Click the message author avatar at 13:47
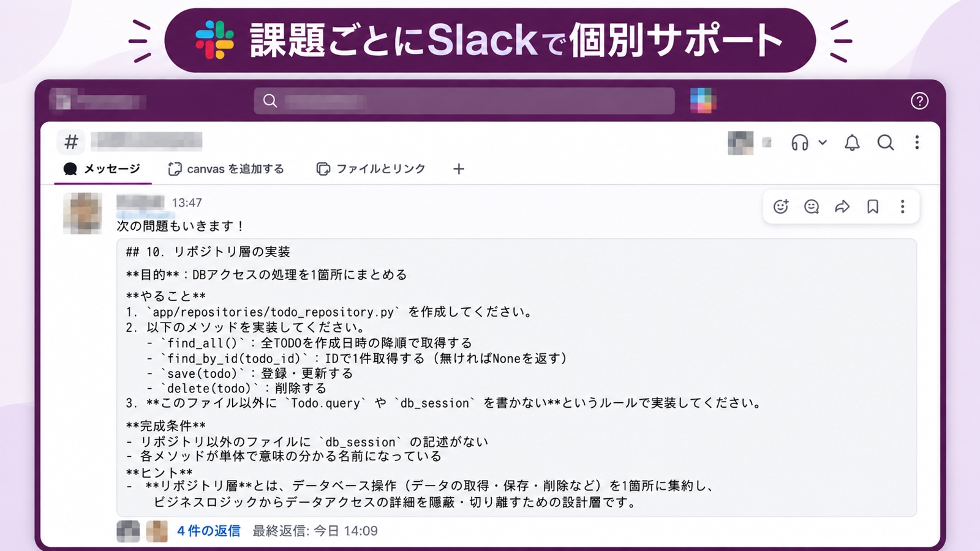The height and width of the screenshot is (551, 980). (83, 214)
